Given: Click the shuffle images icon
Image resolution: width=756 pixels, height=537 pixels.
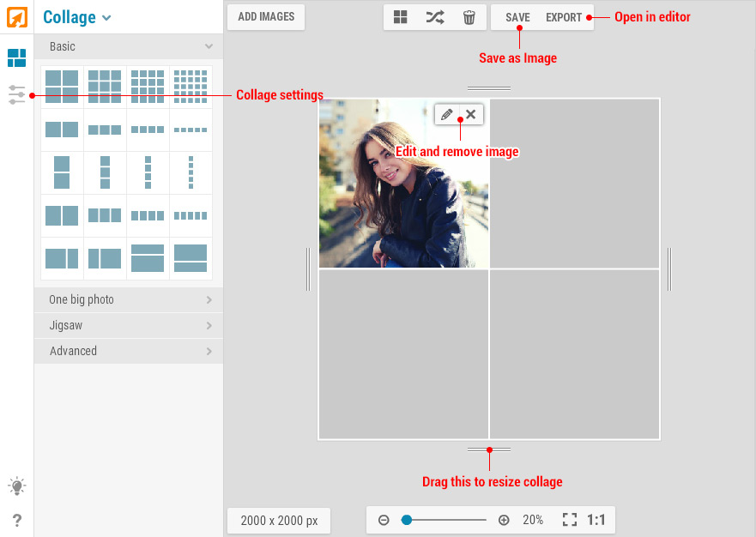Looking at the screenshot, I should click(x=434, y=17).
